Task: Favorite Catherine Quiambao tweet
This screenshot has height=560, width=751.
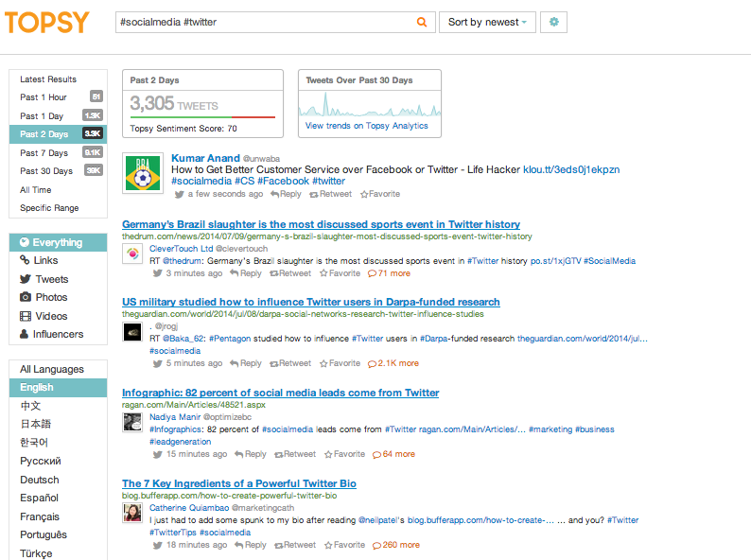Action: click(x=345, y=545)
